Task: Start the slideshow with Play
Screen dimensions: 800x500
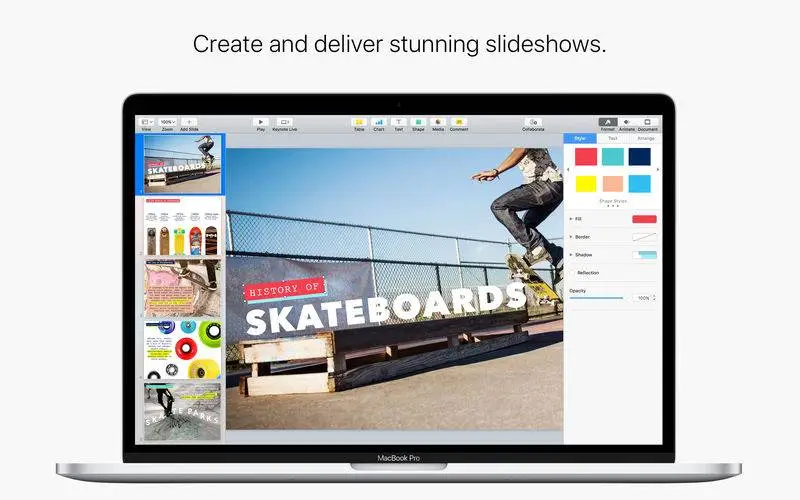Action: click(261, 122)
